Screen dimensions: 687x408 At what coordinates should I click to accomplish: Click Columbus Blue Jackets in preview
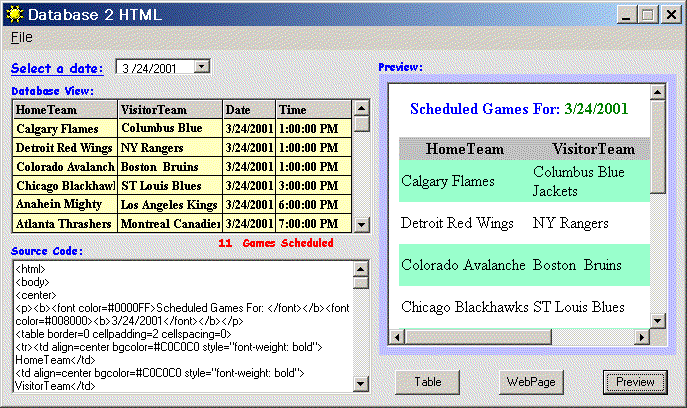578,181
